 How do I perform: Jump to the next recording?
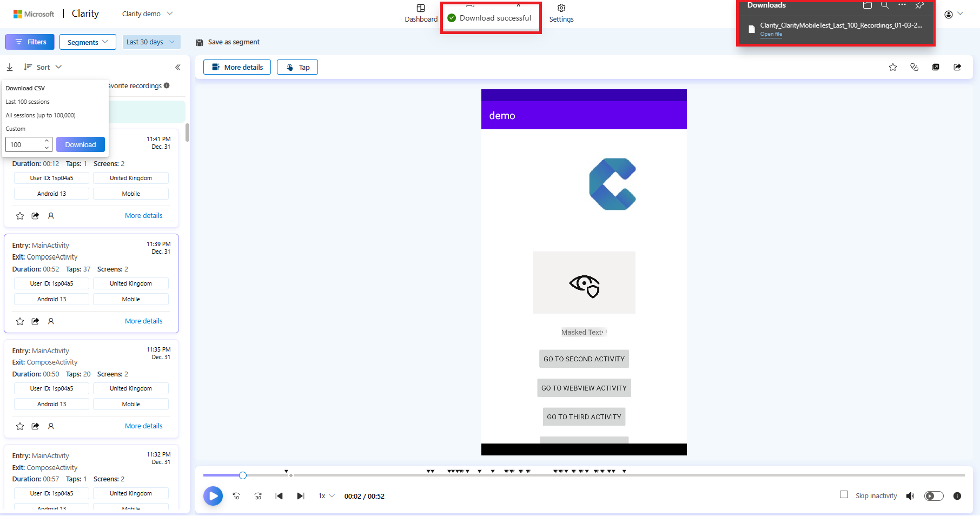[x=301, y=496]
